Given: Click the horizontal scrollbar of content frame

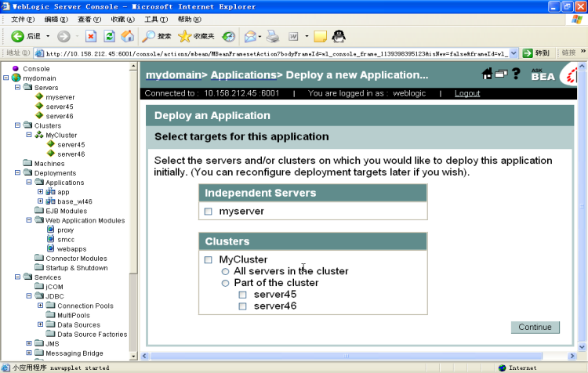Looking at the screenshot, I should (346, 356).
